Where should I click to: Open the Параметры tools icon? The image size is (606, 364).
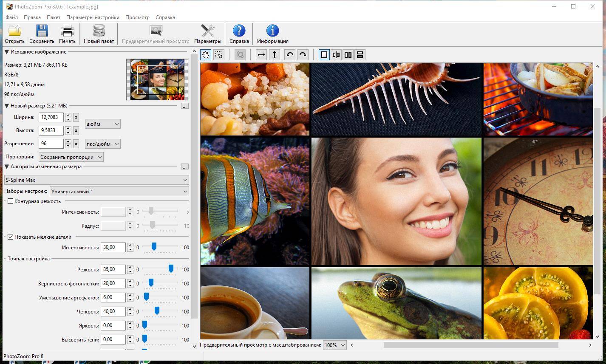click(207, 31)
